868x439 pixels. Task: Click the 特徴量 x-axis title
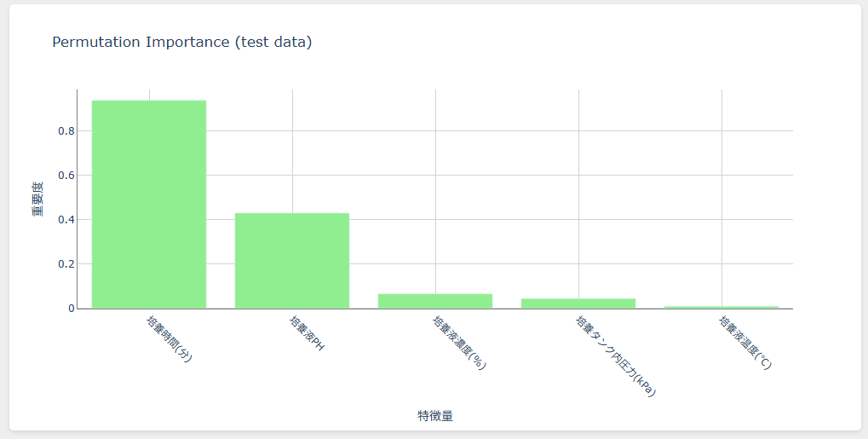click(435, 416)
